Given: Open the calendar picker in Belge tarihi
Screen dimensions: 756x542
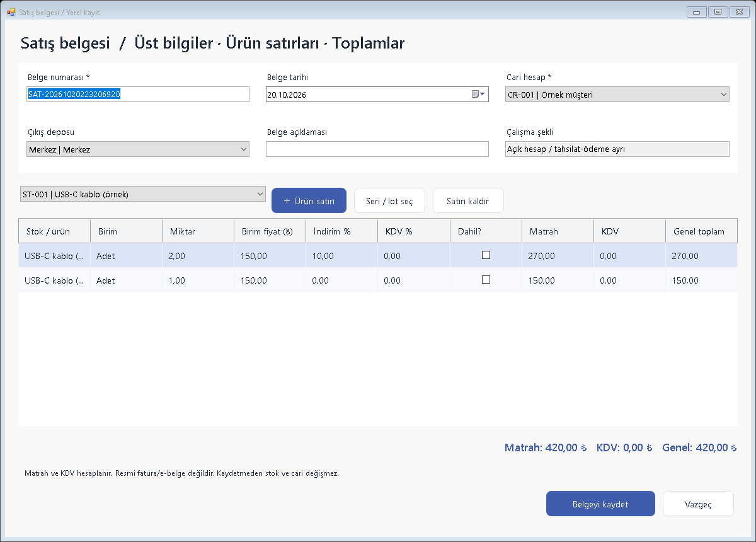Looking at the screenshot, I should coord(478,95).
